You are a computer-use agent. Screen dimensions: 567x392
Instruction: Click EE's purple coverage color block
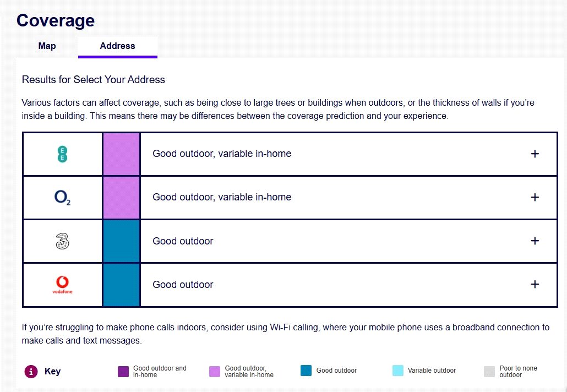[121, 154]
